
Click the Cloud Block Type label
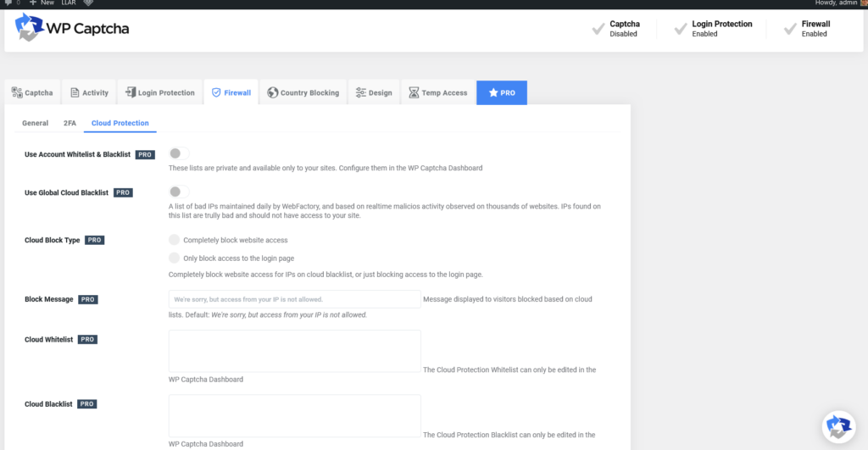tap(52, 240)
